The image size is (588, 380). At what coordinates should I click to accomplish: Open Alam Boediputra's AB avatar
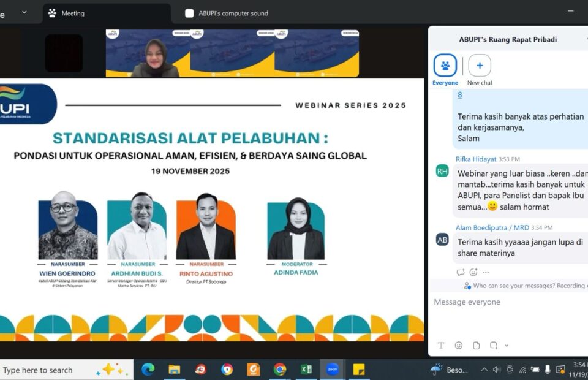click(442, 240)
